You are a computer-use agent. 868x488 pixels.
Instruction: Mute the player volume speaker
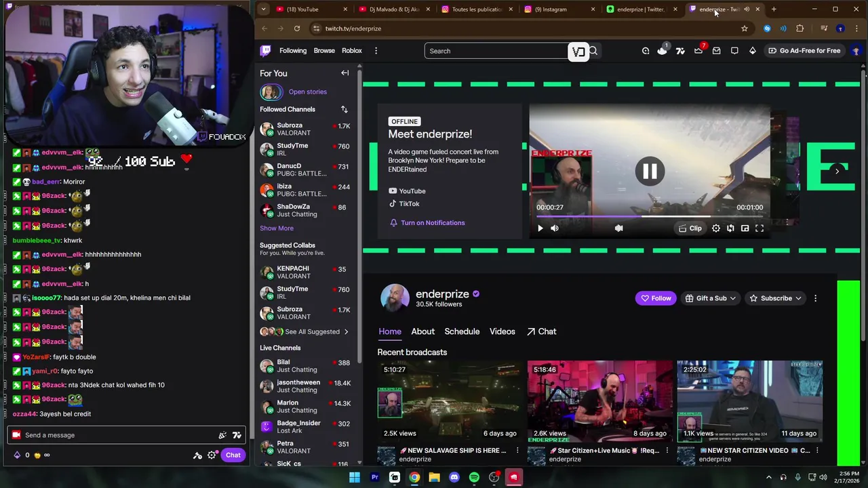pos(555,228)
